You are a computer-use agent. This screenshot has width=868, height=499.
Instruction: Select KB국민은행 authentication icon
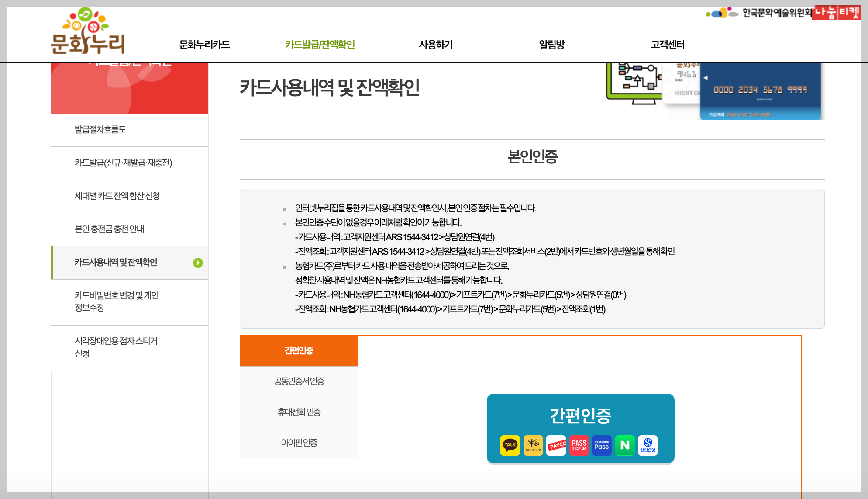533,445
